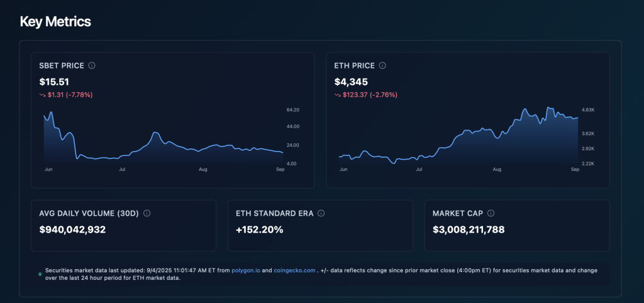Click the red ETH downtrend arrow icon
The height and width of the screenshot is (303, 644).
click(x=338, y=95)
